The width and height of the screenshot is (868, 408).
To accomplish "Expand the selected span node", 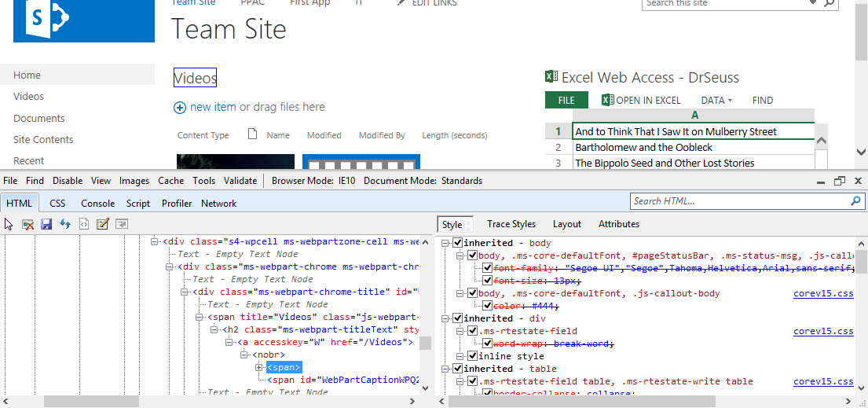I will coord(258,367).
